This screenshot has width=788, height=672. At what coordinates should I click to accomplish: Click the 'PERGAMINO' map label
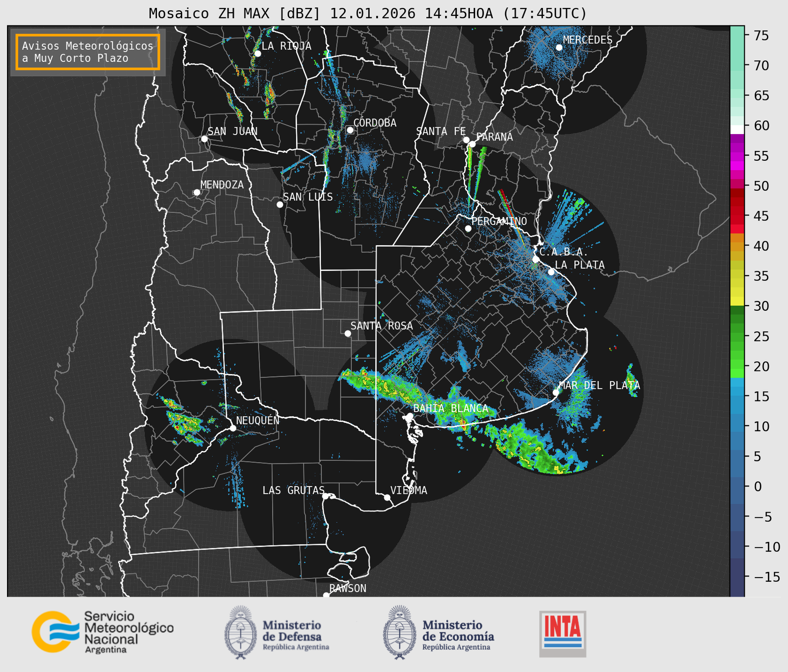tap(499, 221)
